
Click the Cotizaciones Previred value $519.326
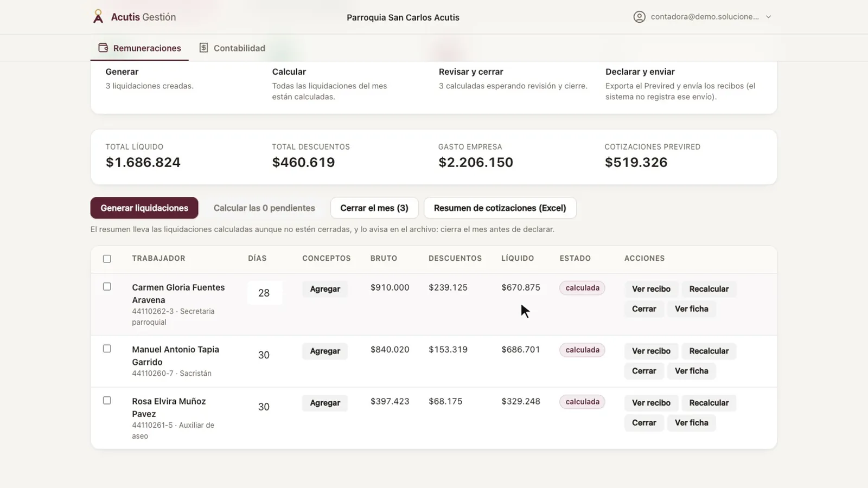point(636,162)
